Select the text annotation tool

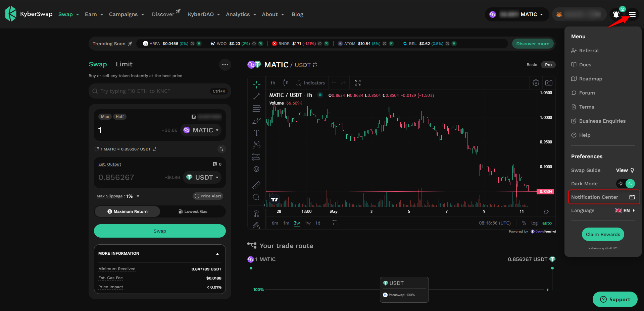point(256,133)
